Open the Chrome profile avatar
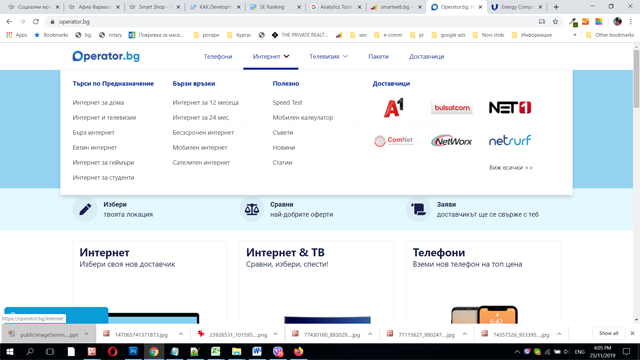The image size is (640, 360). (618, 22)
